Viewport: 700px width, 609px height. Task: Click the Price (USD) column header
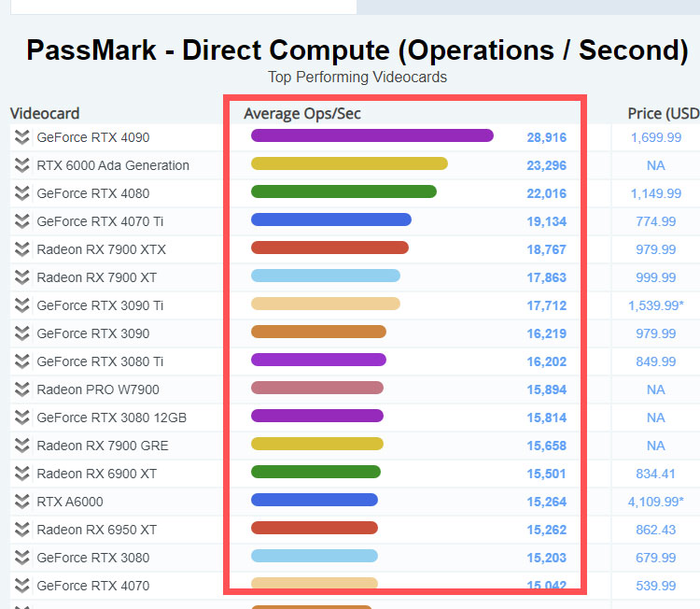coord(663,114)
